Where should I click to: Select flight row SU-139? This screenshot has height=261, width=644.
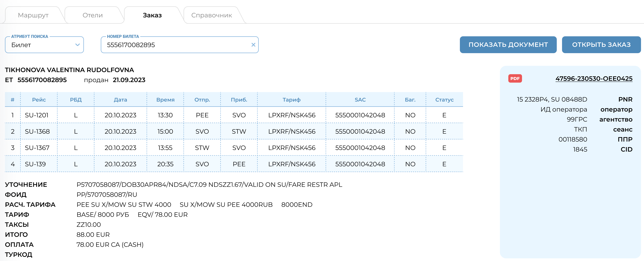(35, 164)
